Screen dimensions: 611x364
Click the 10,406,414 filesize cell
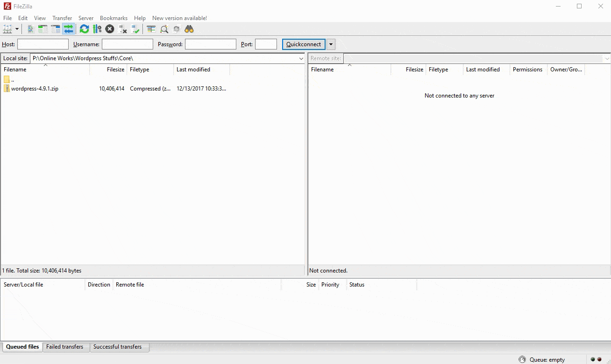(112, 89)
